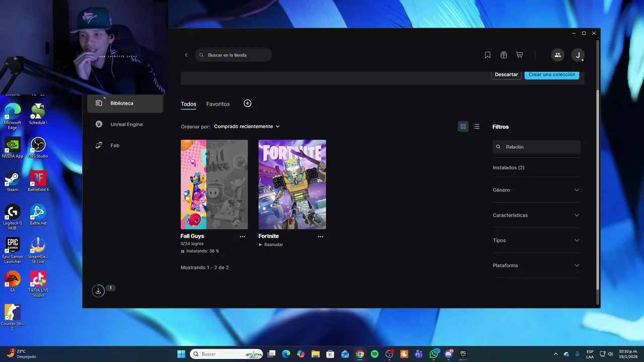
Task: Open Biblioteca in the sidebar
Action: point(125,103)
